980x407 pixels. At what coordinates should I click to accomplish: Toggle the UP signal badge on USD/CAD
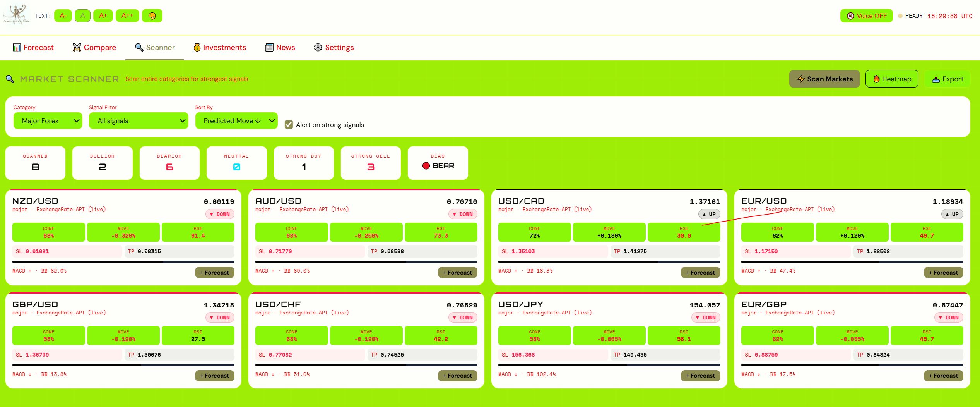point(709,214)
